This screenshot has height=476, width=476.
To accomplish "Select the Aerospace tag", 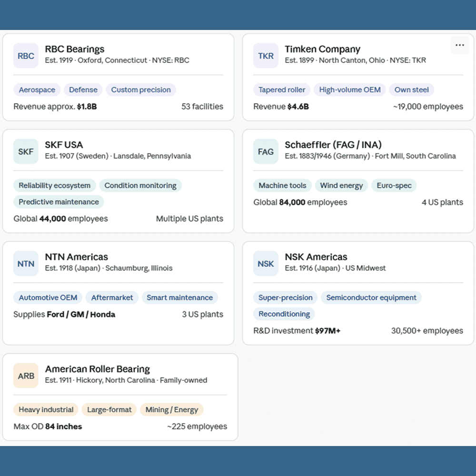I will pos(37,90).
